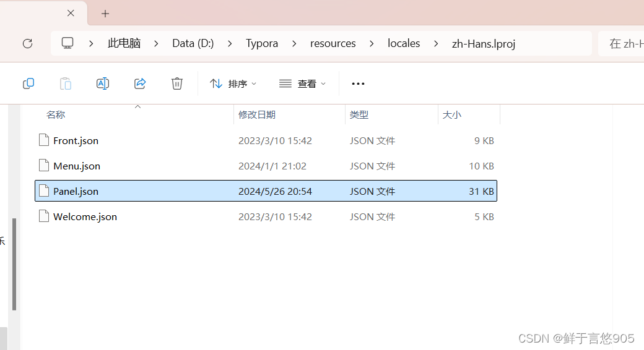The height and width of the screenshot is (350, 644).
Task: Sort by 修改日期 column header
Action: (257, 114)
